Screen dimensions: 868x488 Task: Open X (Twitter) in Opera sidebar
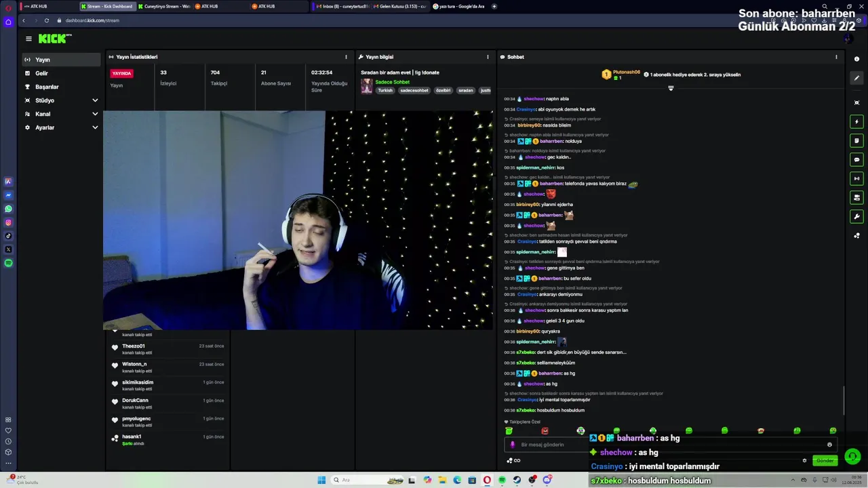tap(8, 249)
